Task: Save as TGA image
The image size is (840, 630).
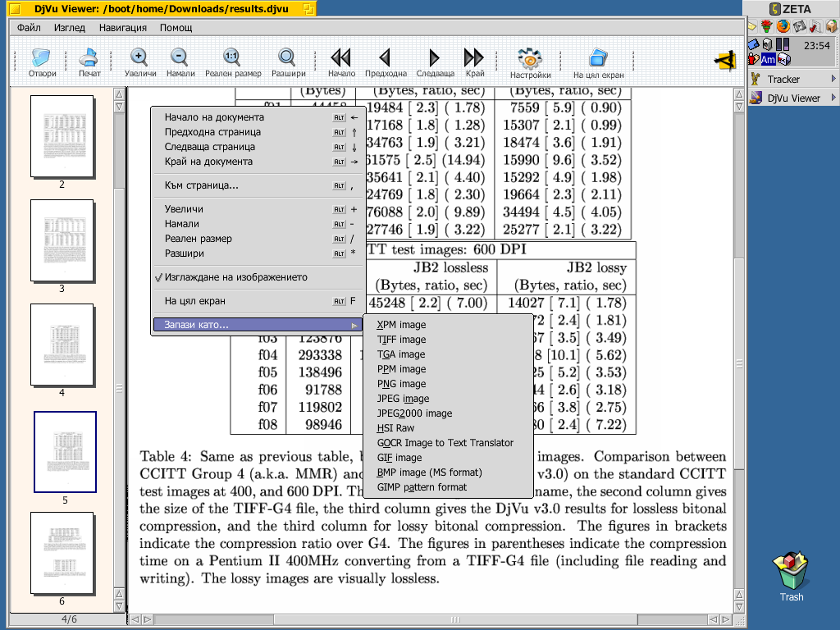Action: click(448, 354)
